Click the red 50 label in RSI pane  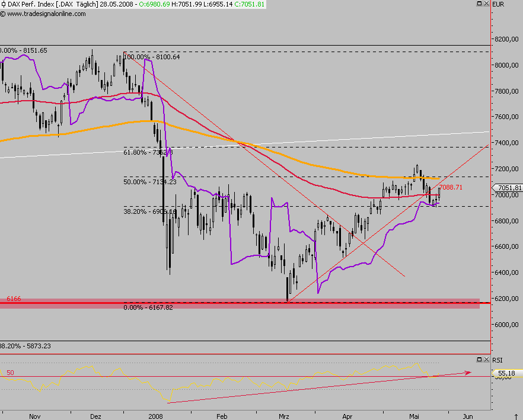[x=10, y=373]
